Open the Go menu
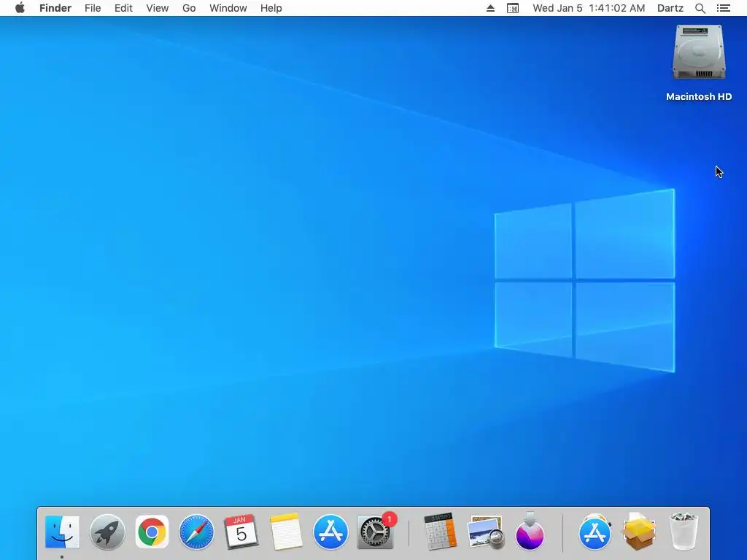Screen dimensions: 747x560 coord(189,8)
